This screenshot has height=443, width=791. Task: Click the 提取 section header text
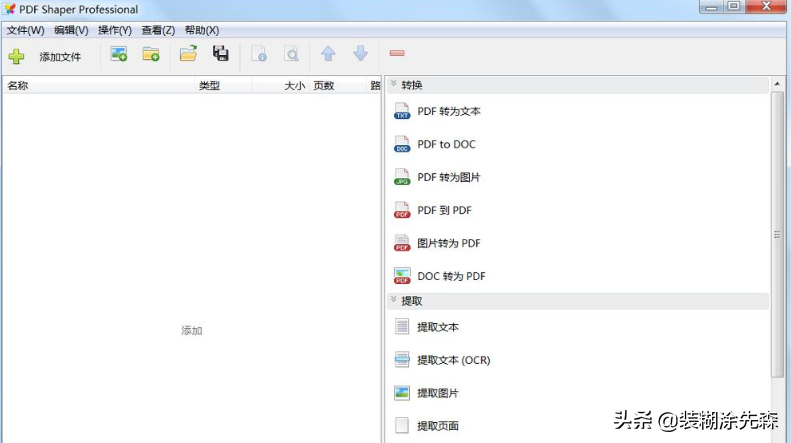coord(412,301)
